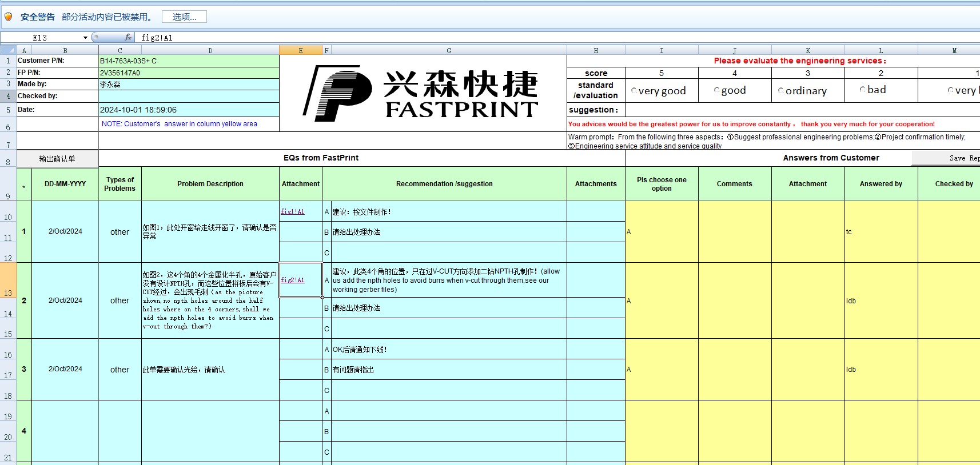Click the 输出确认单 button

coord(57,158)
